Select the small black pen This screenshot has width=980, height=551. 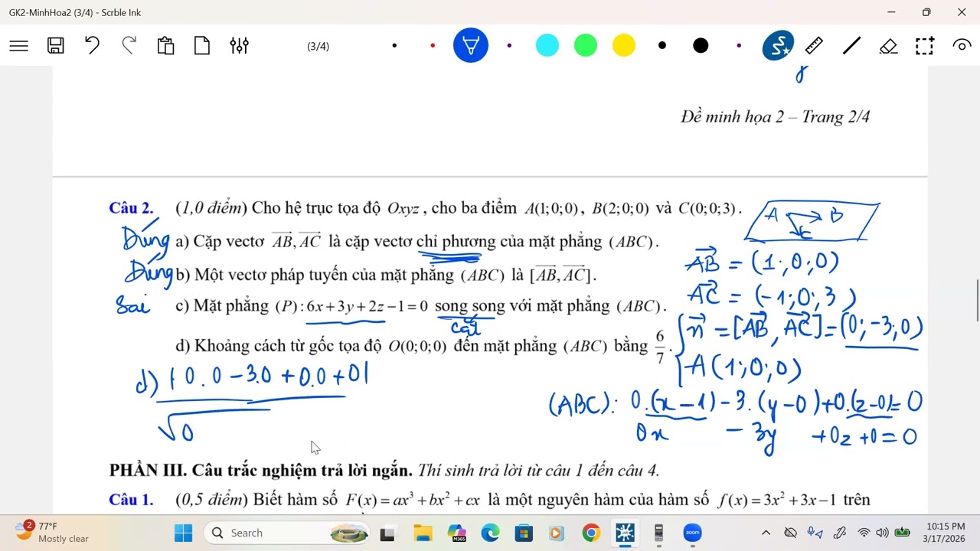tap(394, 46)
